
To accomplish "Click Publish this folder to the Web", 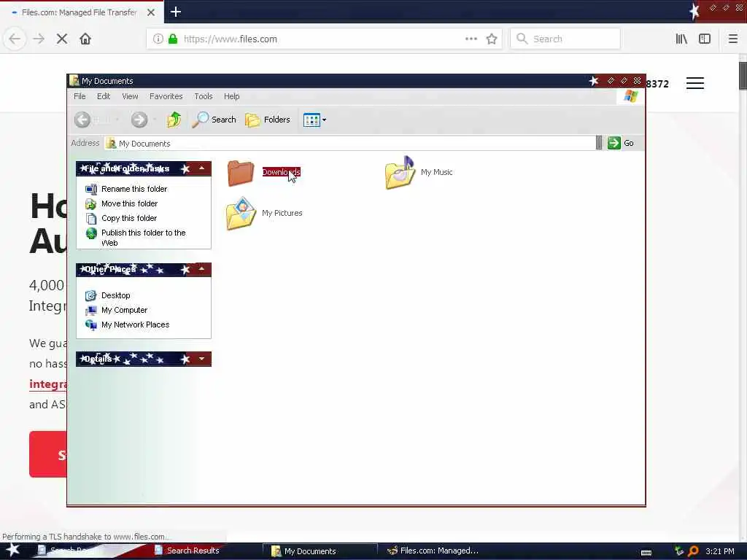I will point(144,238).
